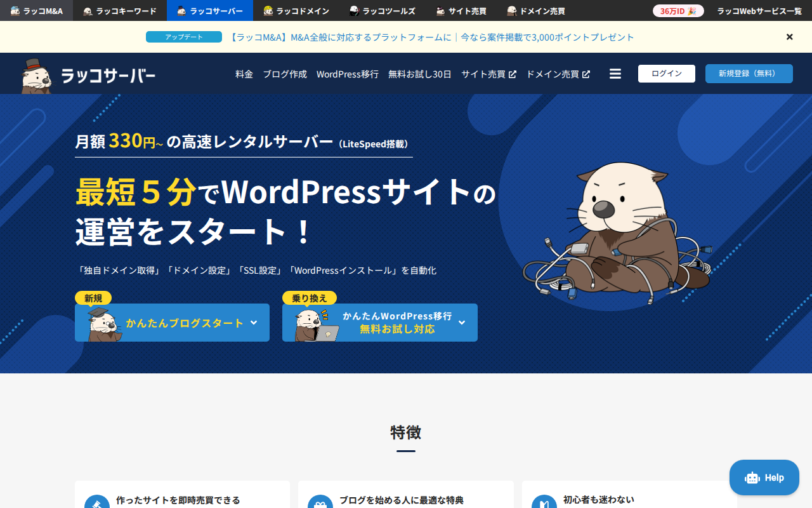The image size is (812, 508).
Task: Open the hamburger menu icon
Action: tap(615, 74)
